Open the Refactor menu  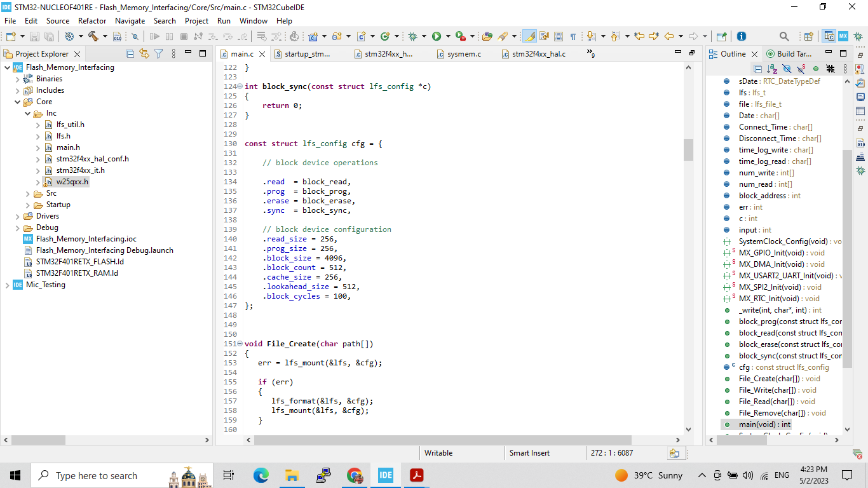click(92, 20)
